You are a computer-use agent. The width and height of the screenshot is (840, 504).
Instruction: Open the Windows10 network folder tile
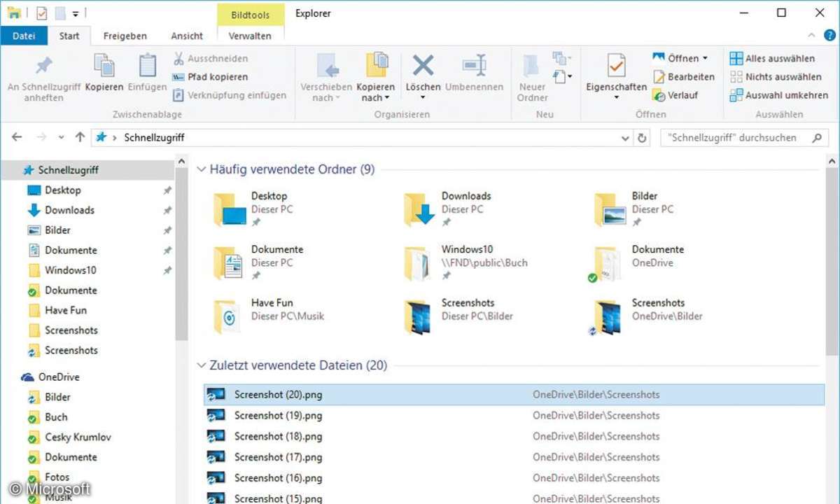coord(466,262)
